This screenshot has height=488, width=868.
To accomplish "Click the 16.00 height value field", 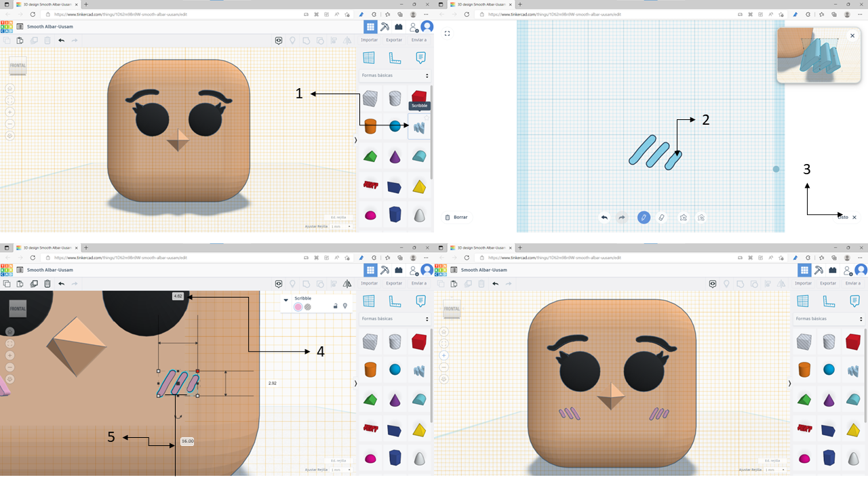I will [187, 441].
